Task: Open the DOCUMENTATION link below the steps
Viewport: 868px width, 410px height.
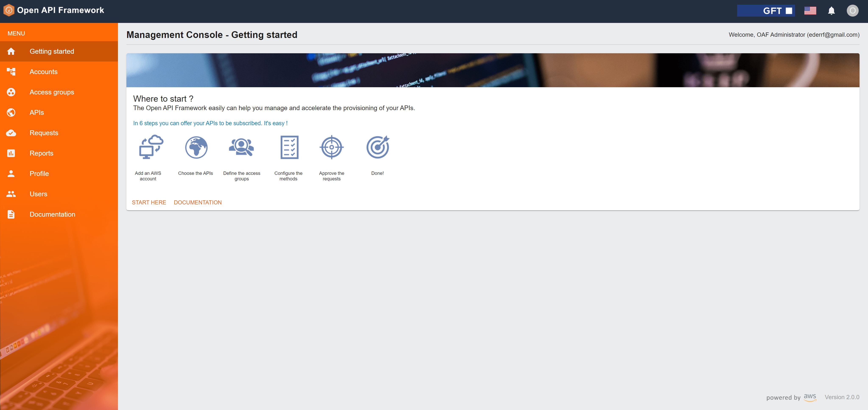Action: tap(198, 202)
